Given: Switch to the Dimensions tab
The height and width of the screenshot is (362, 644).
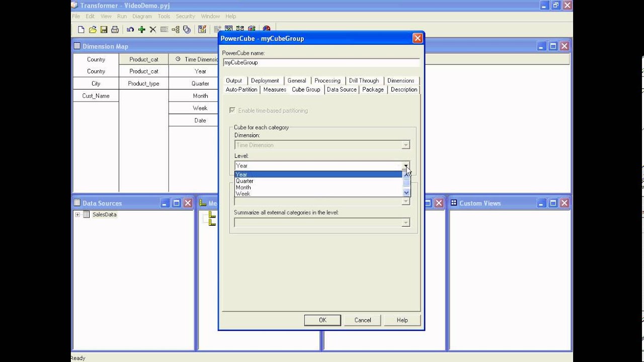Looking at the screenshot, I should coord(401,80).
